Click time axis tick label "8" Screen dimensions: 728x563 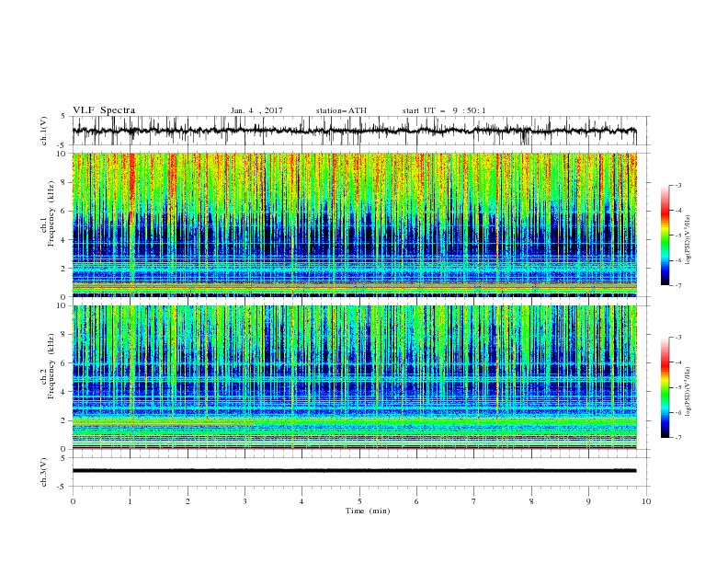(x=531, y=501)
